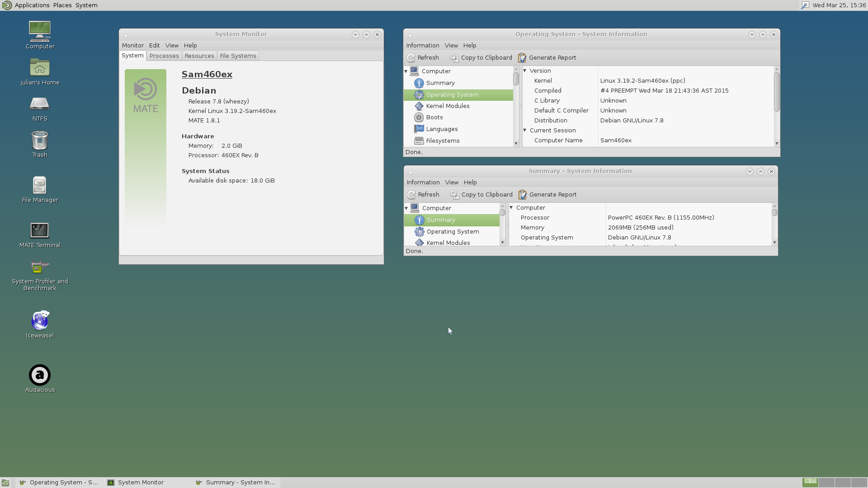Screen dimensions: 868x488
Task: Switch to the Processes tab
Action: tap(164, 56)
